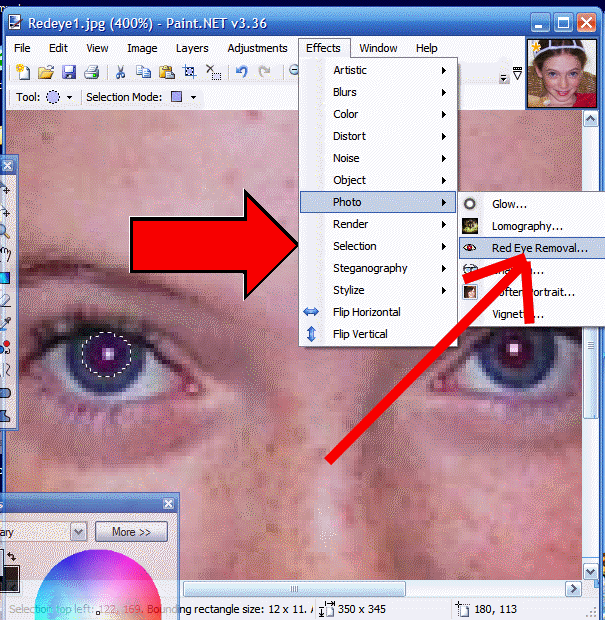Select Flip Vertical in Effects menu

(x=360, y=334)
